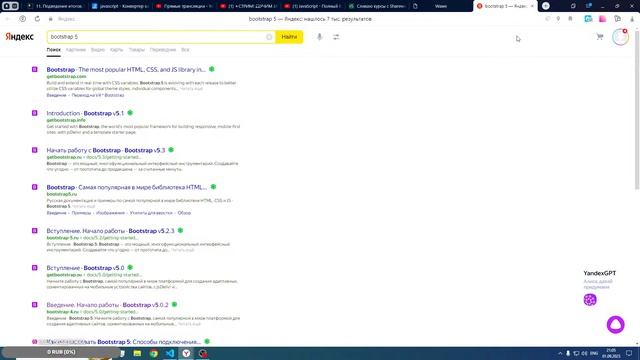This screenshot has width=640, height=360.
Task: Start voice search with the microphone icon
Action: [x=320, y=37]
